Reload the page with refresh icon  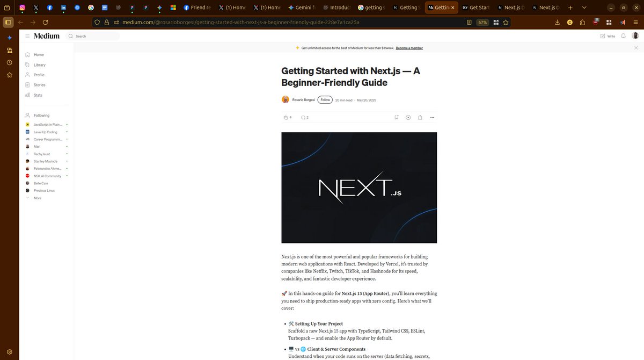tap(45, 23)
